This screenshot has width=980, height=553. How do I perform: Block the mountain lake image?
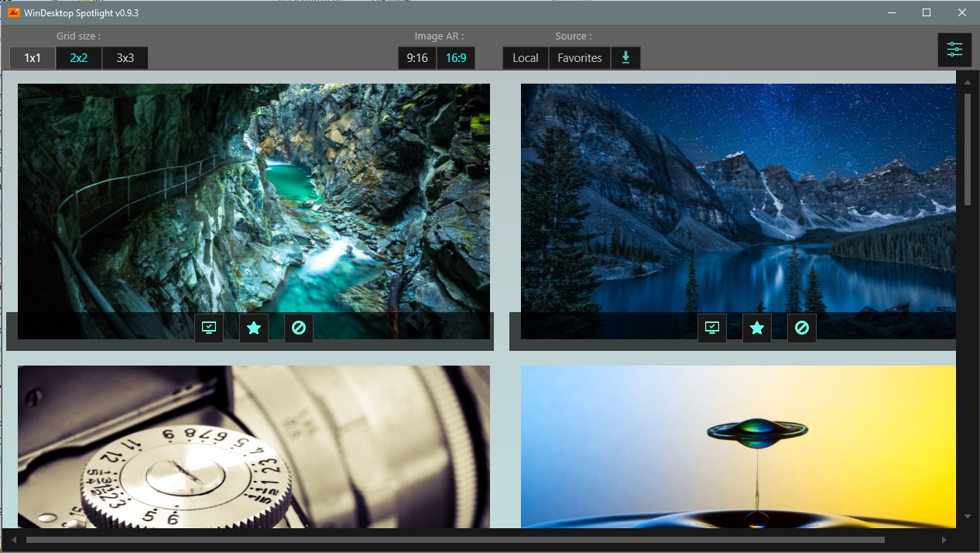pos(802,328)
